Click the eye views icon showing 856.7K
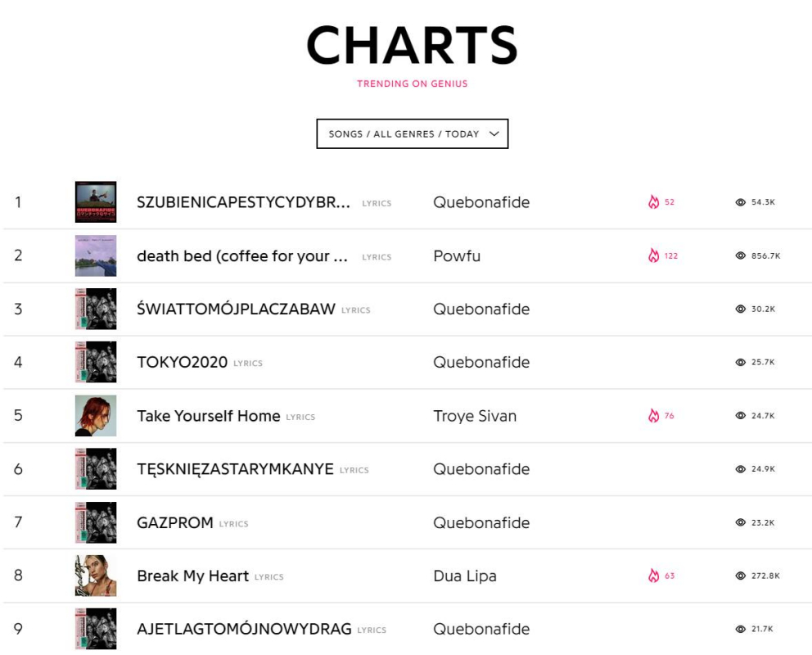 point(741,256)
